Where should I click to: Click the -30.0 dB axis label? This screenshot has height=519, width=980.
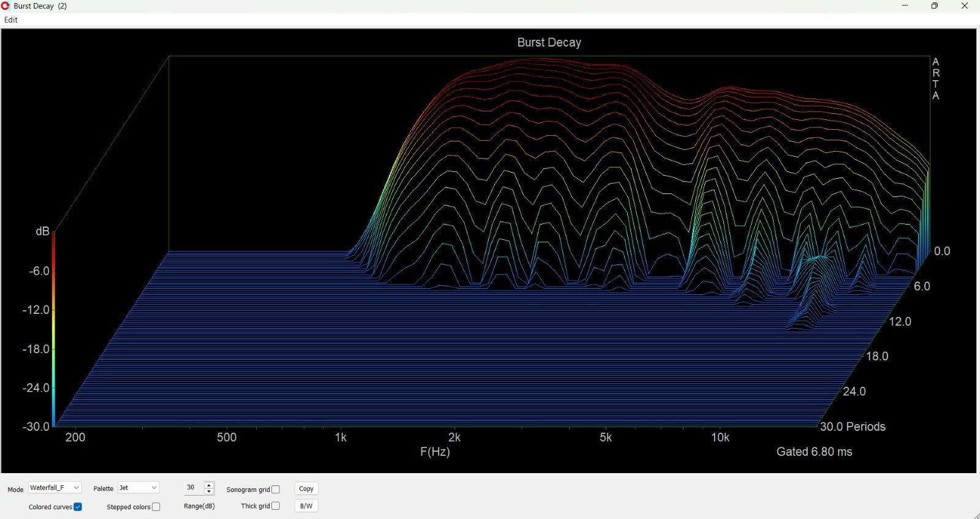(x=36, y=427)
